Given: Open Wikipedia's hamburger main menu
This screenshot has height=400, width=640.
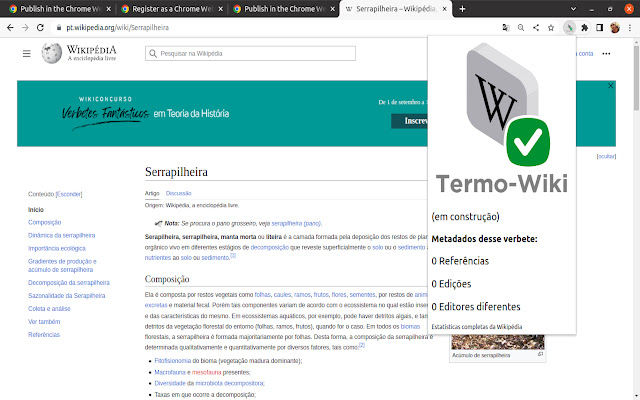Looking at the screenshot, I should [x=27, y=53].
